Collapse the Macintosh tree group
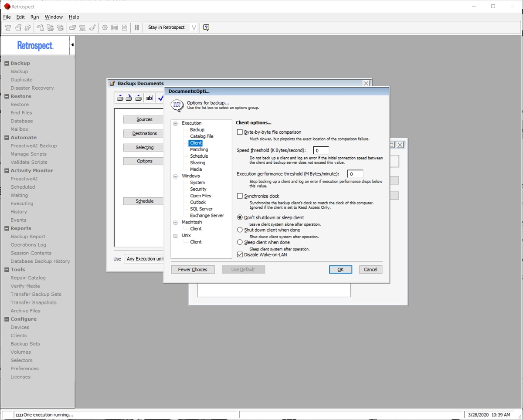This screenshot has width=523, height=420. tap(176, 222)
